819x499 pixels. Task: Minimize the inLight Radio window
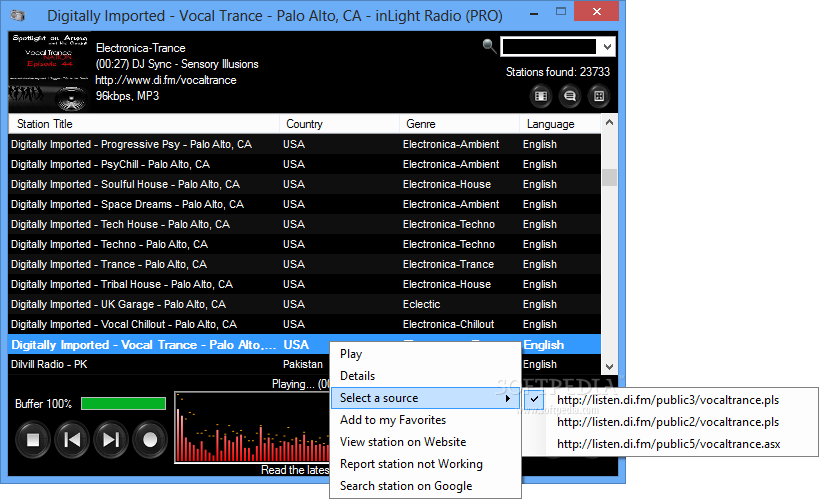tap(534, 14)
